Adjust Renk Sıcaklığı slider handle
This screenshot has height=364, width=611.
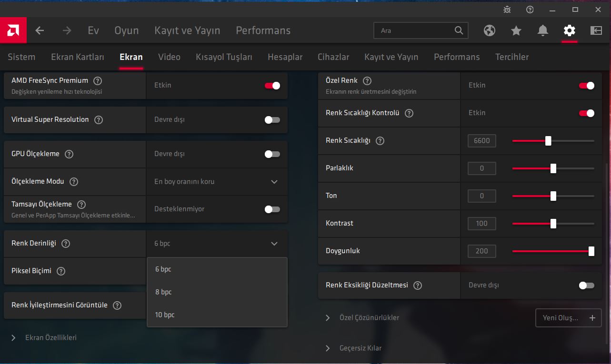(548, 141)
